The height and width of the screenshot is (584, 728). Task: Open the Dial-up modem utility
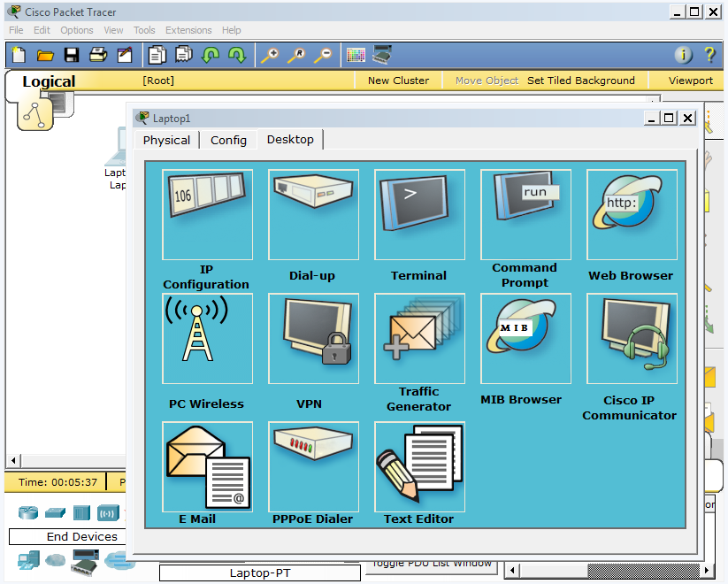pos(313,214)
